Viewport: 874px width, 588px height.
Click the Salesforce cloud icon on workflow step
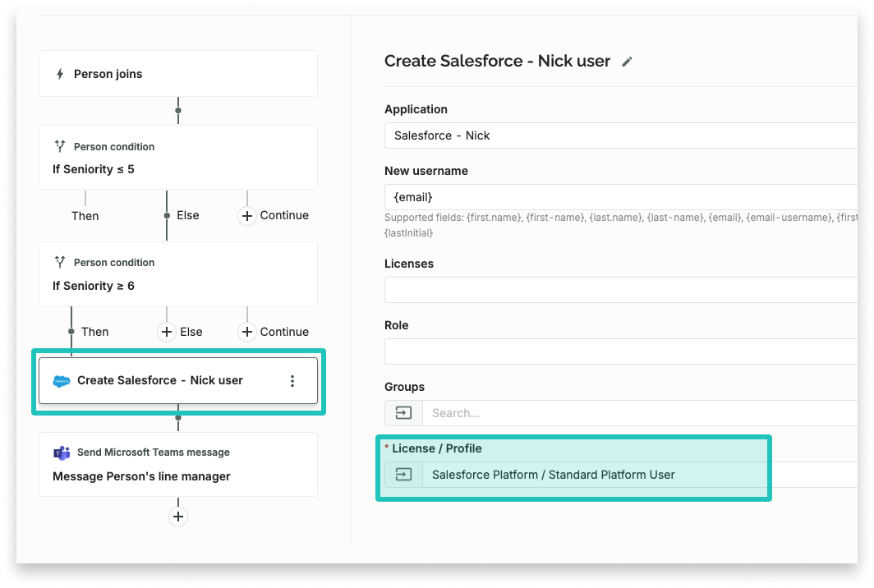click(x=60, y=380)
